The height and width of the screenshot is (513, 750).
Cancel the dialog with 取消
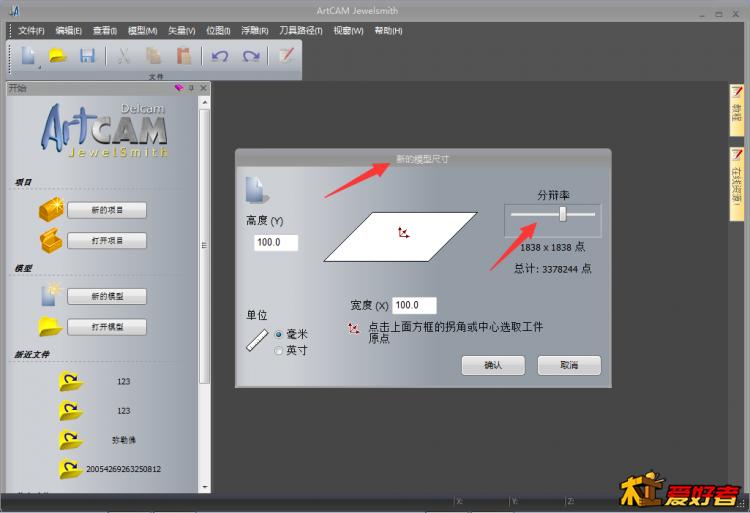pyautogui.click(x=569, y=365)
